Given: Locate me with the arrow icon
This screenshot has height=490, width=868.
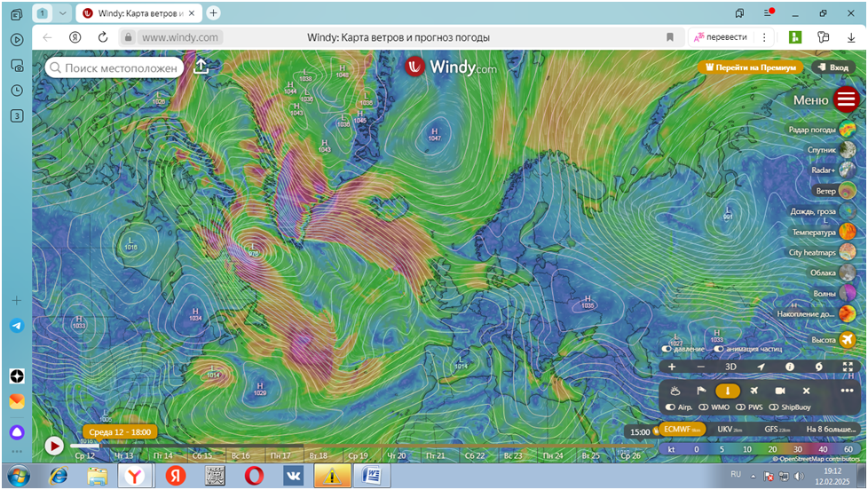Looking at the screenshot, I should pos(761,367).
